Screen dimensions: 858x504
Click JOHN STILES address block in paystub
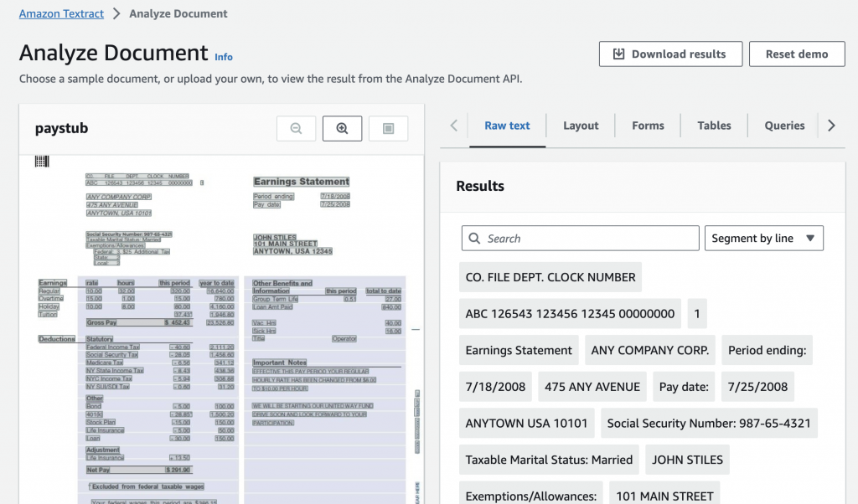[292, 244]
